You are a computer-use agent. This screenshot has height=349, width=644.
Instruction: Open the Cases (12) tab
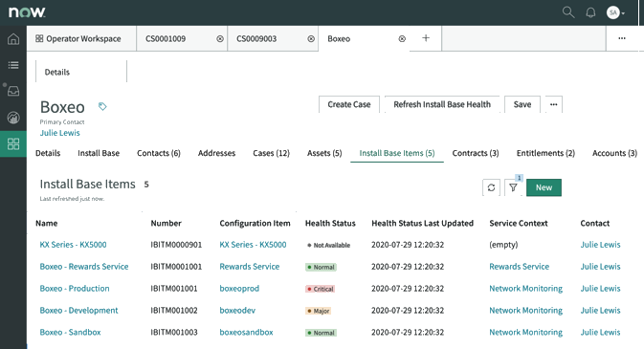pyautogui.click(x=271, y=153)
